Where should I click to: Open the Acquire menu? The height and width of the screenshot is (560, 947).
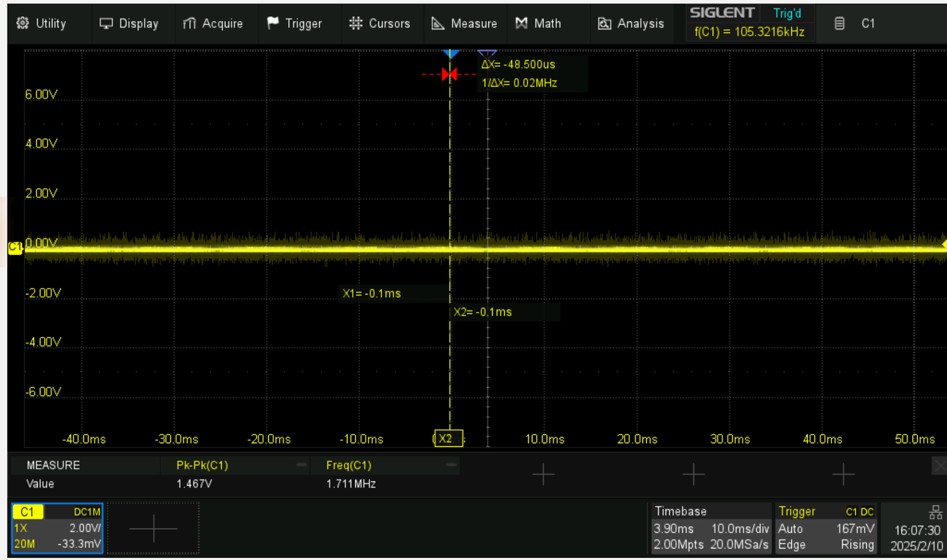pos(213,24)
